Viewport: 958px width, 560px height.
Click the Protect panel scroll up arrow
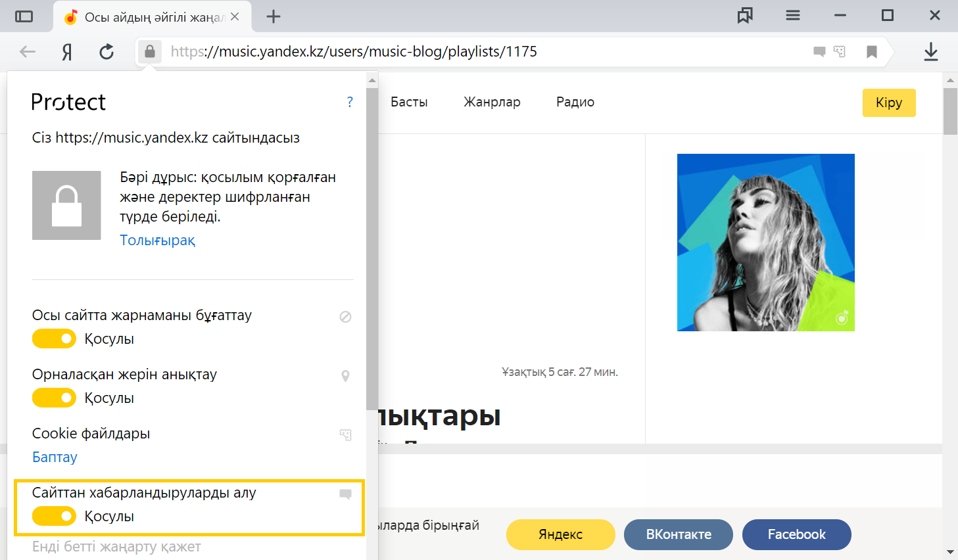372,80
